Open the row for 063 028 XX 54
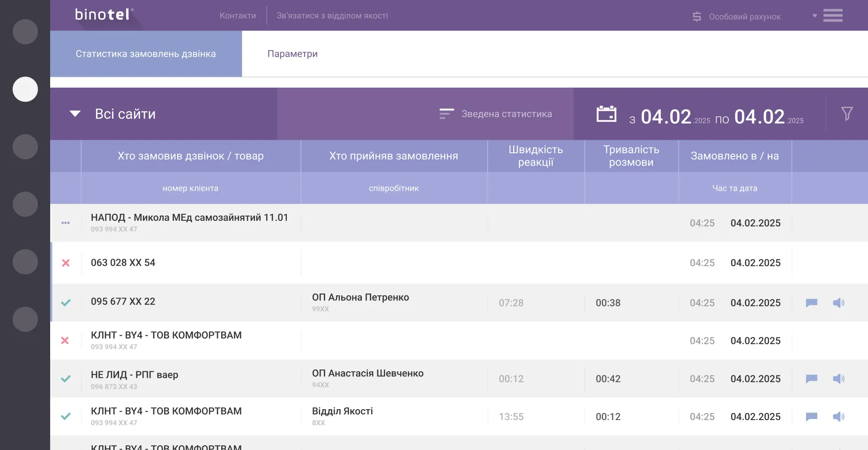Image resolution: width=868 pixels, height=450 pixels. 123,263
